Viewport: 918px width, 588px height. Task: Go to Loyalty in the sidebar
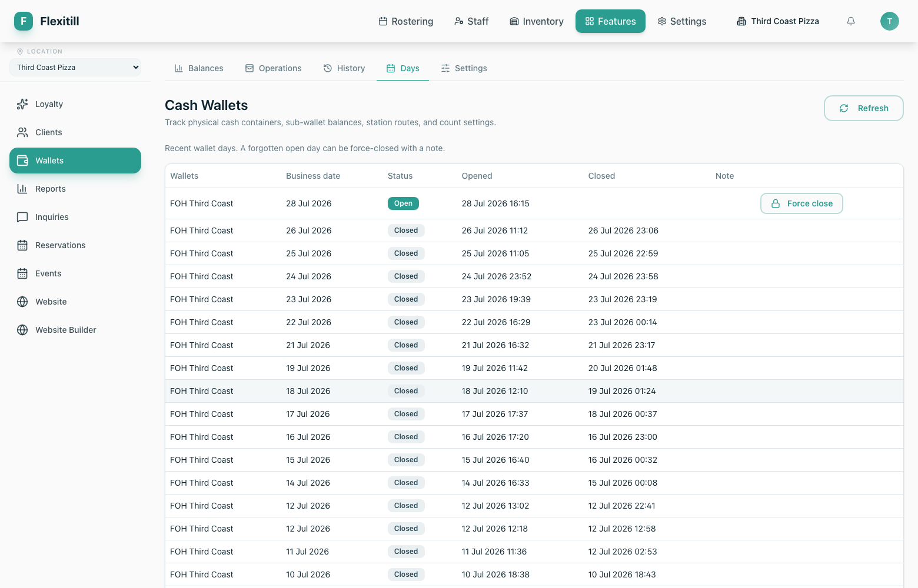tap(75, 104)
